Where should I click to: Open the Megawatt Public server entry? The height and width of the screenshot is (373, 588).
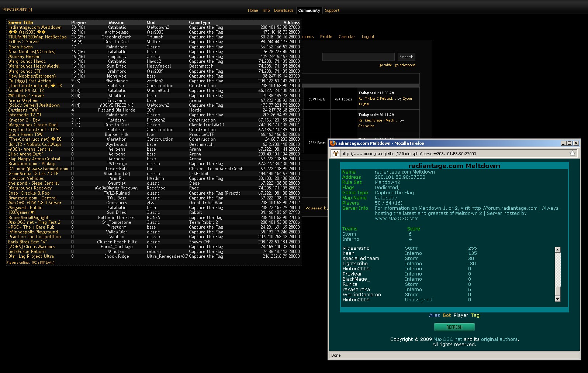(x=25, y=208)
